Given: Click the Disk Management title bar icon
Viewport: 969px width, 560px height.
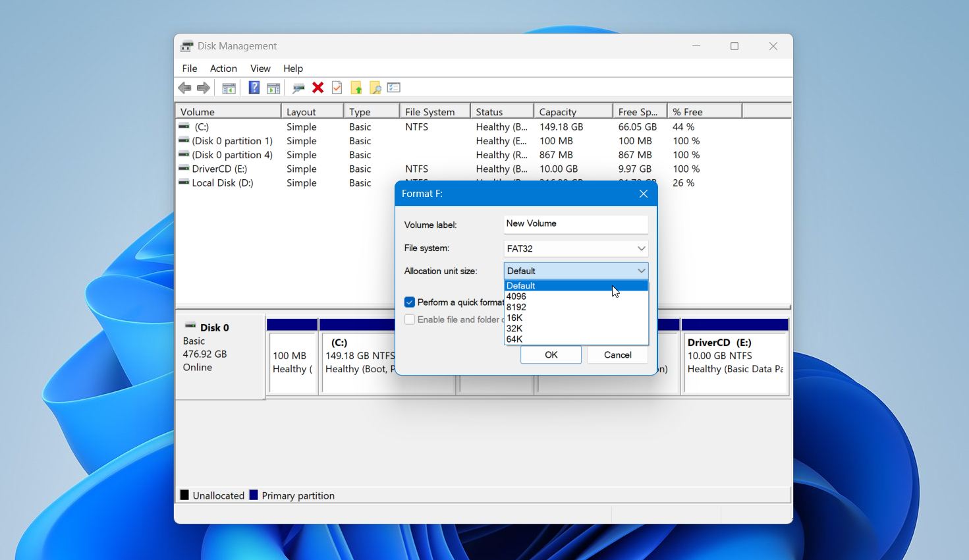Looking at the screenshot, I should (x=187, y=46).
